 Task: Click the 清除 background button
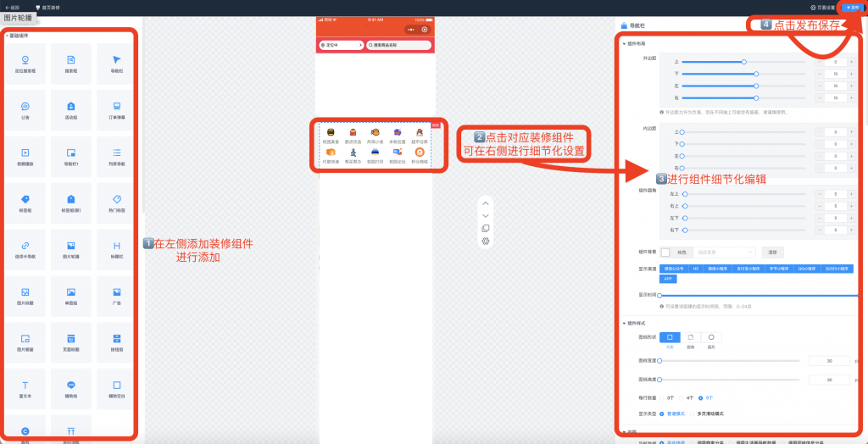772,252
